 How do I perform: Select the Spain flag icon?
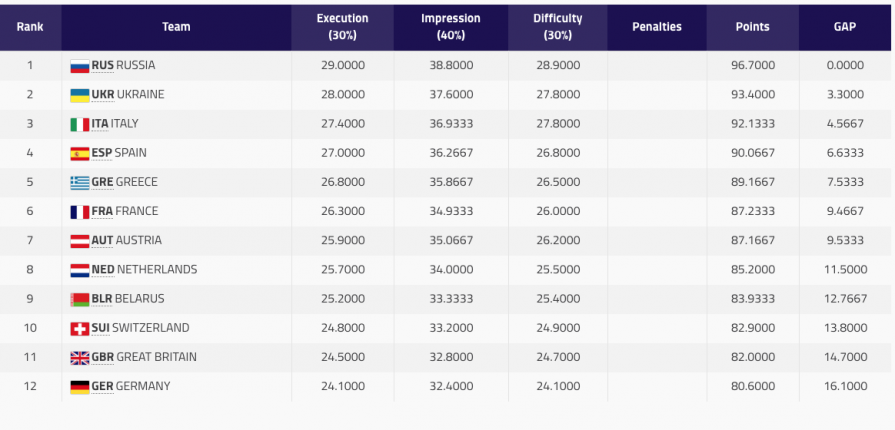click(x=80, y=154)
